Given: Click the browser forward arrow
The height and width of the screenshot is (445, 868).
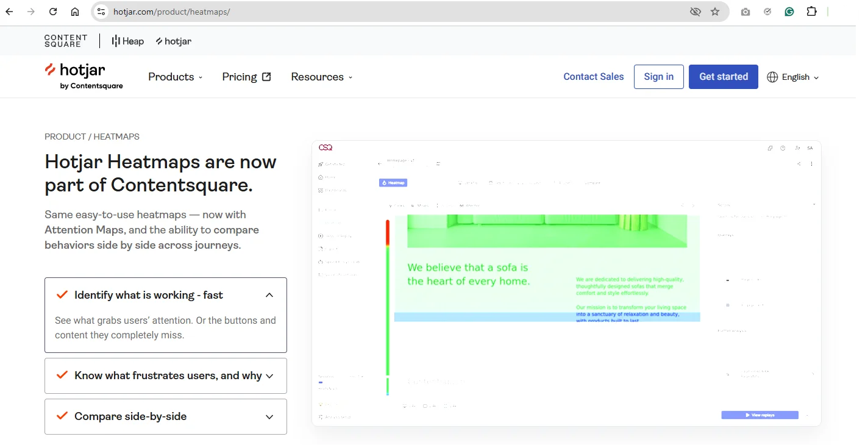Looking at the screenshot, I should pyautogui.click(x=31, y=12).
